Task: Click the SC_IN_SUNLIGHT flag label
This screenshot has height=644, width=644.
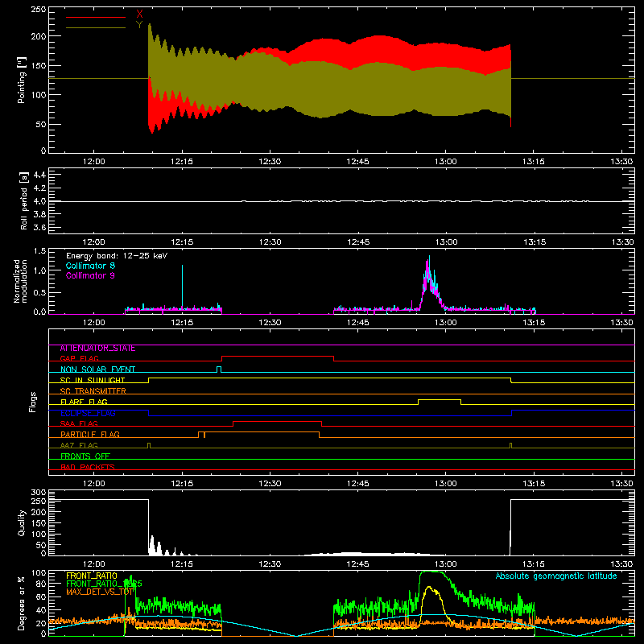Action: pyautogui.click(x=93, y=380)
